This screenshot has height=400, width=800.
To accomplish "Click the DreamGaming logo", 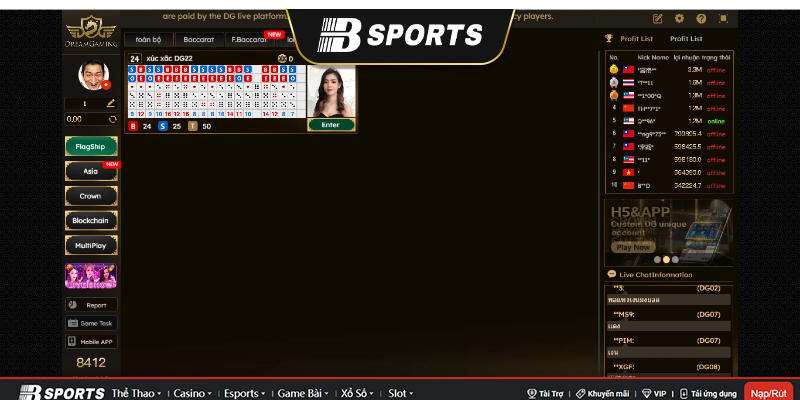I will 91,31.
